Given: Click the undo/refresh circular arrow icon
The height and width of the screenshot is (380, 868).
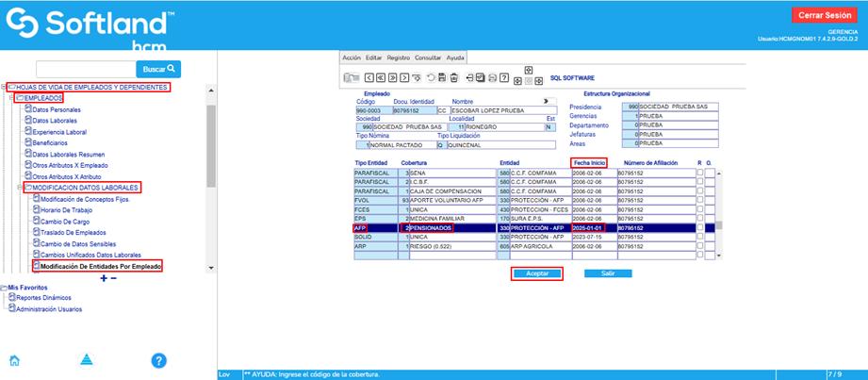Looking at the screenshot, I should pos(432,77).
